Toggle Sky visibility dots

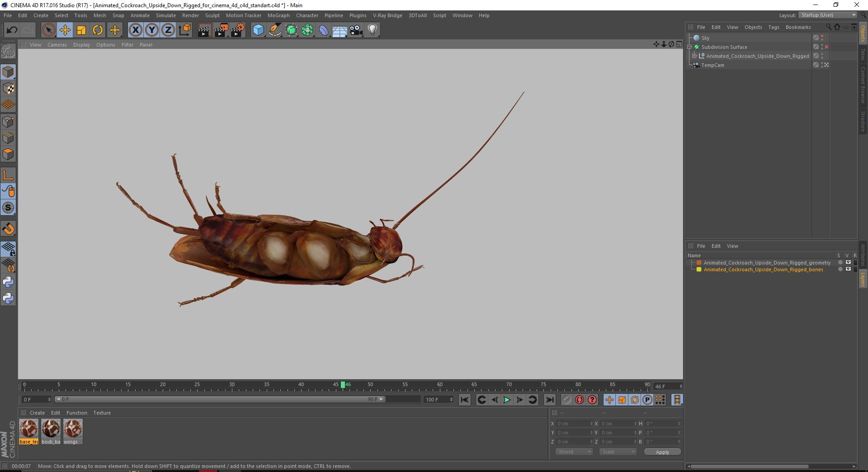(822, 38)
